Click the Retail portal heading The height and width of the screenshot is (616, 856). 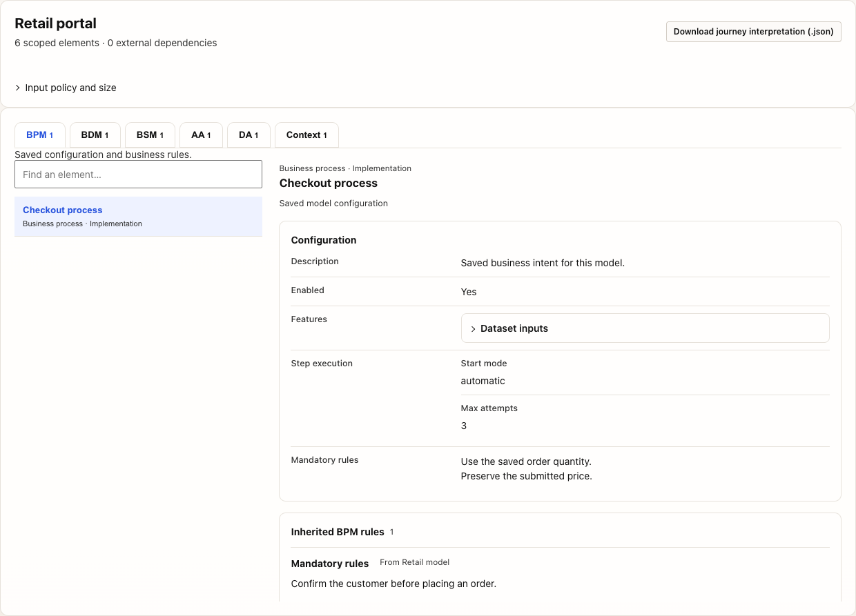pyautogui.click(x=56, y=23)
